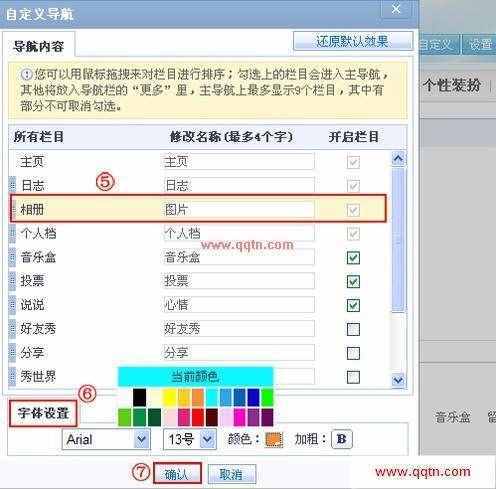Click drag handle beside 投票 row

coord(12,281)
